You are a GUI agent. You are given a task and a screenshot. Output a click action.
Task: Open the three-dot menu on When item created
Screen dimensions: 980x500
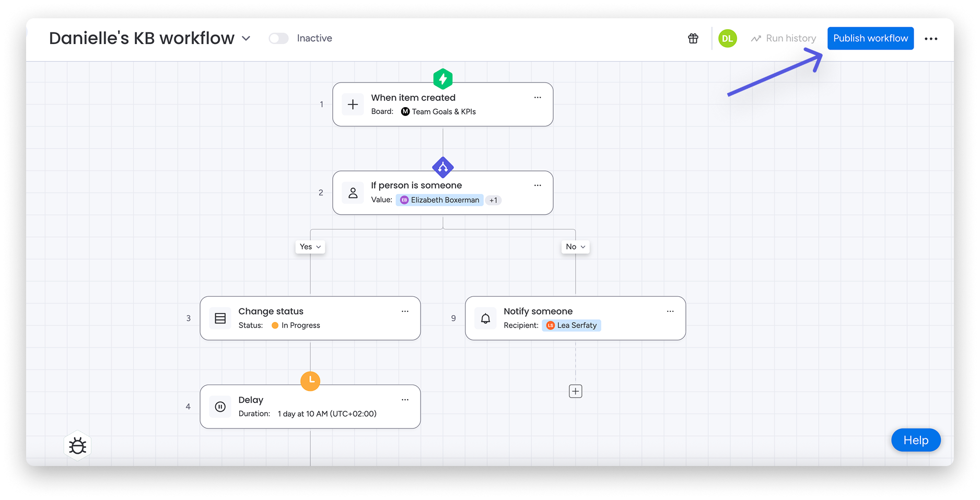pos(538,98)
